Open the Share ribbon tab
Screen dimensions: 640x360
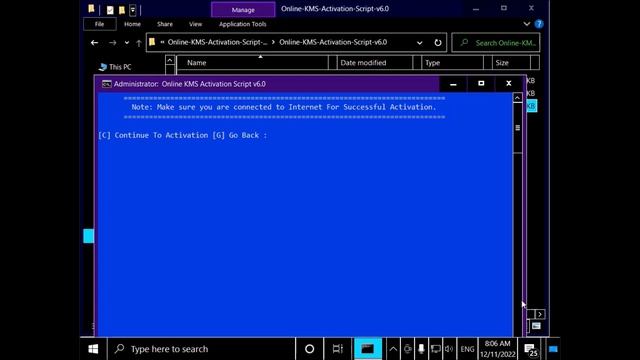pos(165,24)
